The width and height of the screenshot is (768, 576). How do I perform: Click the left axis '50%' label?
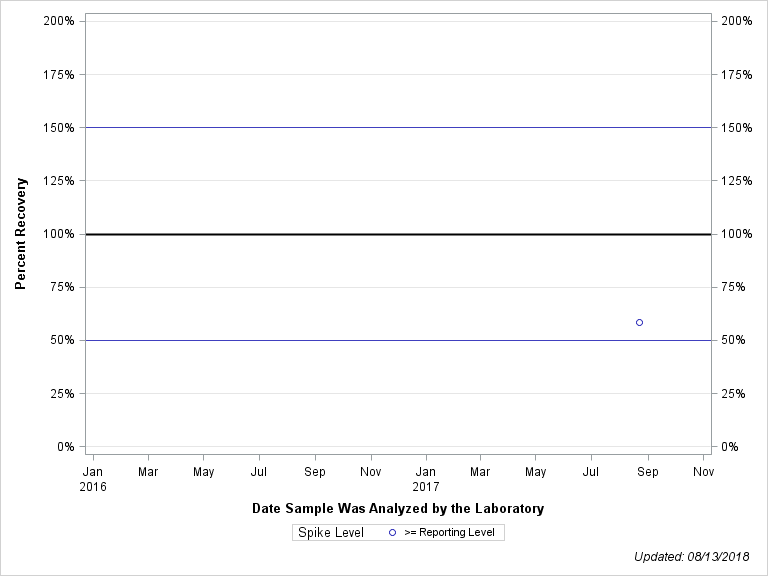(x=62, y=340)
